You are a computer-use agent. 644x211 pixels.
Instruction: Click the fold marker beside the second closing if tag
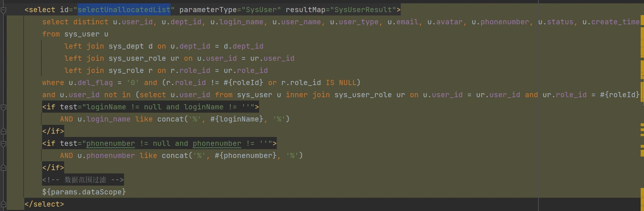[3, 168]
